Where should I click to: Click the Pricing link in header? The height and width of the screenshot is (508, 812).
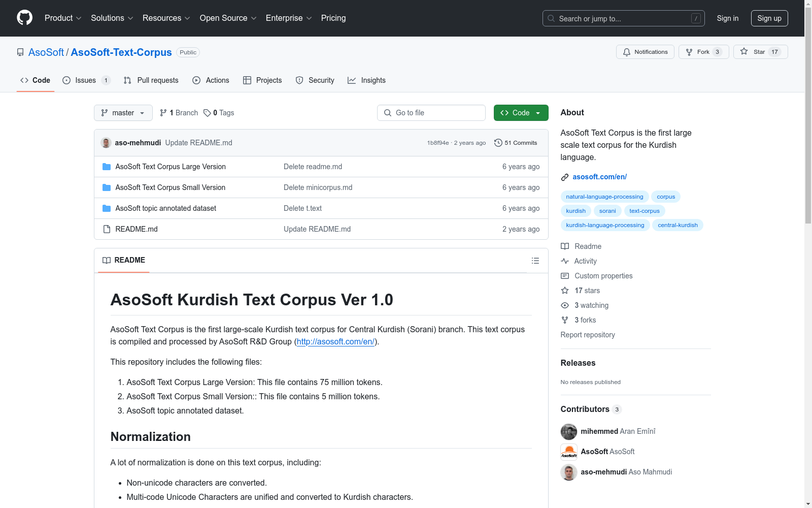tap(333, 18)
